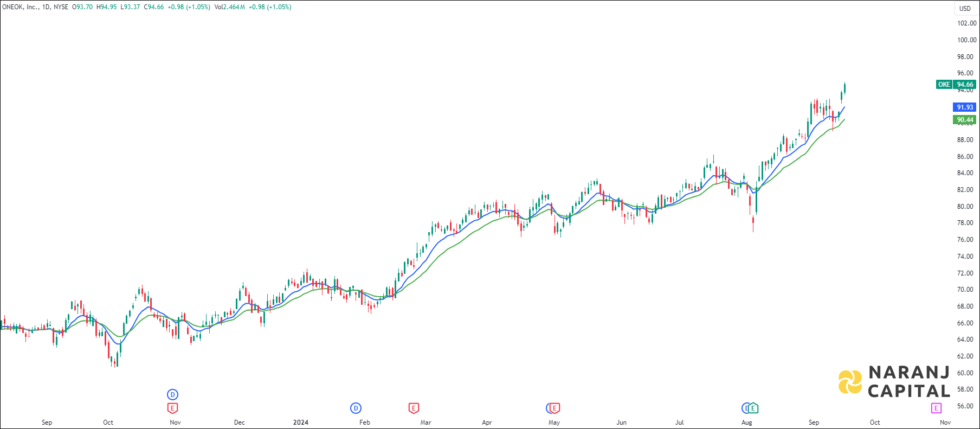Click the Naranj Capital swirl logo
Screen dimensions: 980x429
coord(850,382)
